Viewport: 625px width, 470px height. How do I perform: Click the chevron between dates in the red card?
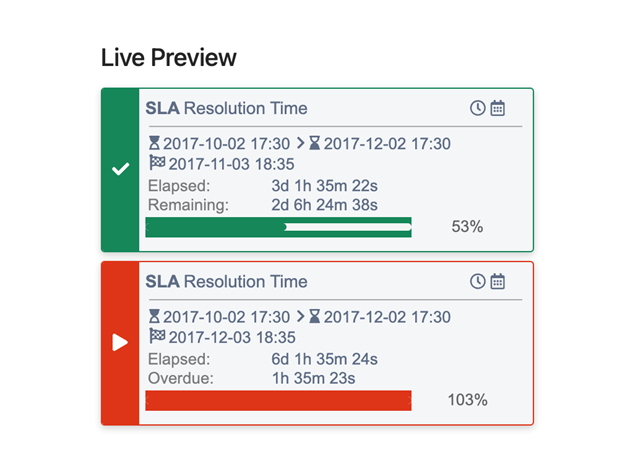click(x=301, y=317)
